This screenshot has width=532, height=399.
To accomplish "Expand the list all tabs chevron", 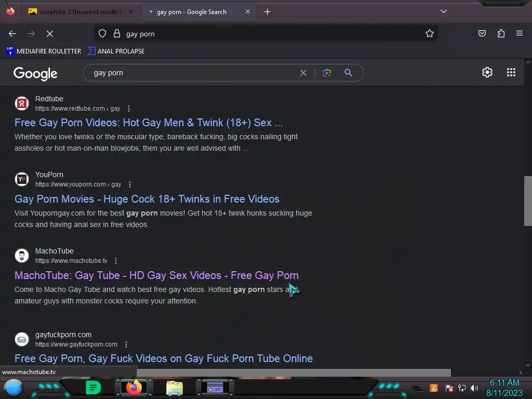I will coord(444,11).
